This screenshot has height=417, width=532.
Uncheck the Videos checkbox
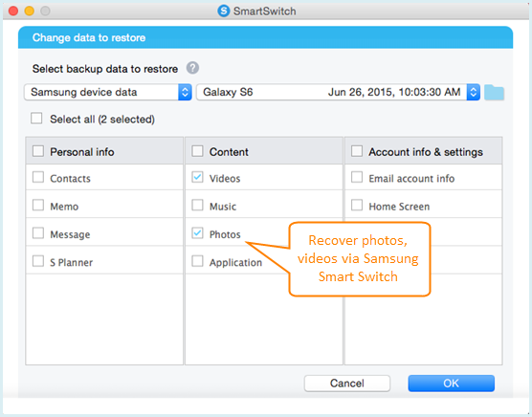tap(197, 177)
